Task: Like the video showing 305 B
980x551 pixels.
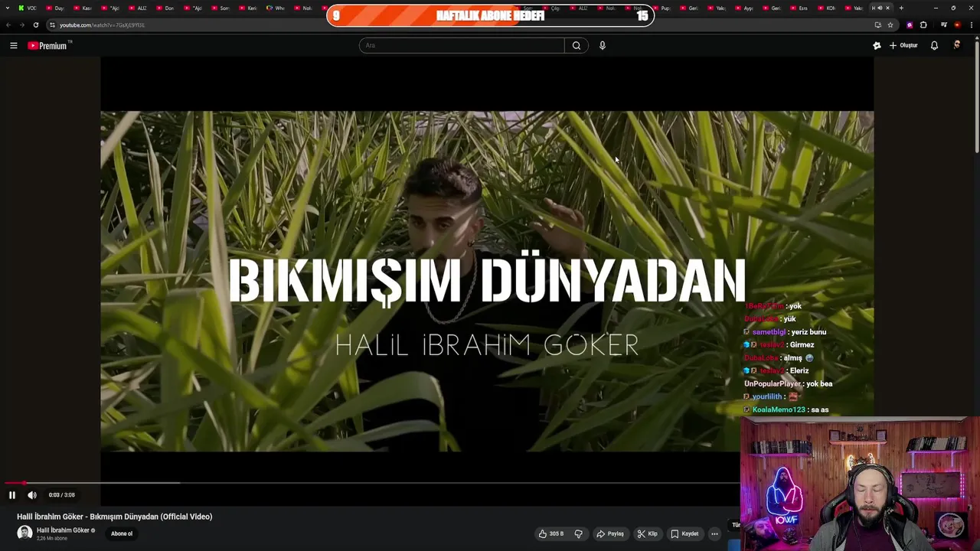Action: 551,533
